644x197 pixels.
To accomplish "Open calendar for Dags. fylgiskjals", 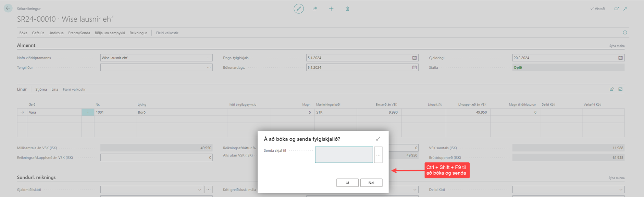I will coord(414,58).
